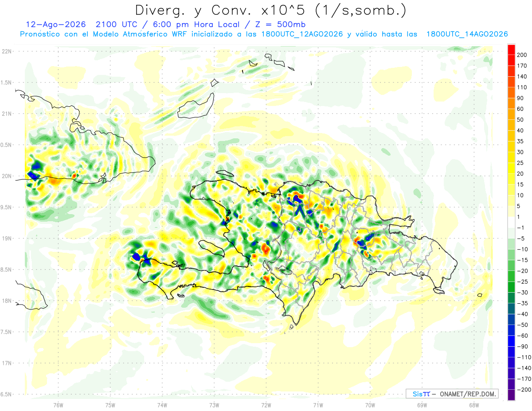Select the '19N' latitude label
Image resolution: width=532 pixels, height=411 pixels.
tap(6, 238)
